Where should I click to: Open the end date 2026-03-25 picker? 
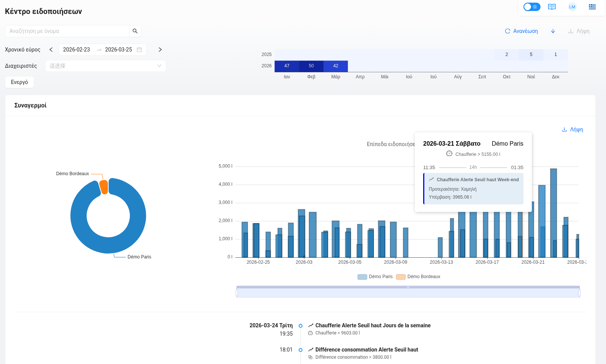(118, 50)
